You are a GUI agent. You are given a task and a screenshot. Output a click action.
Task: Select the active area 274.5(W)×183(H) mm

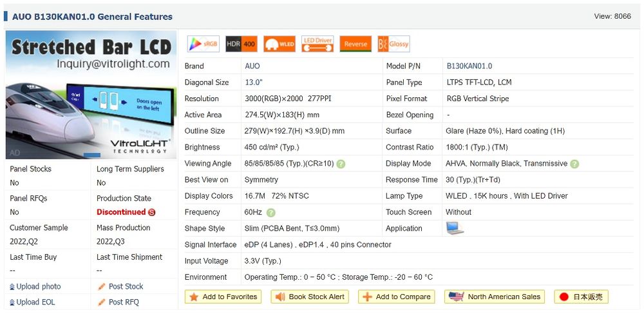(x=282, y=115)
